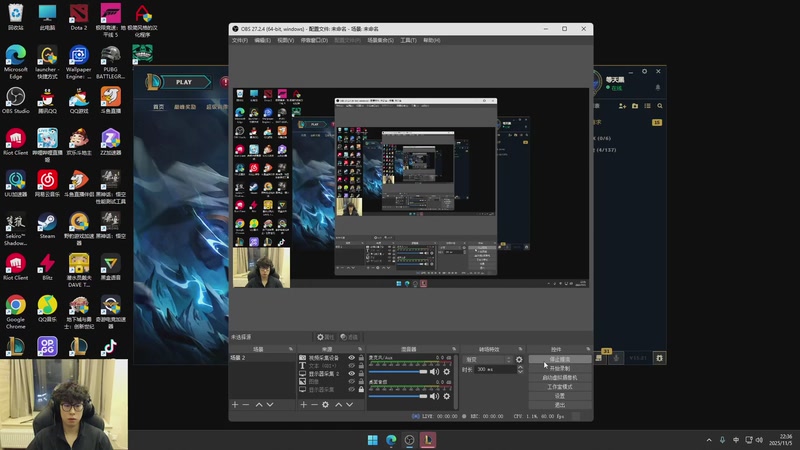This screenshot has height=450, width=800.
Task: Toggle lock on 显示器采集 2 source
Action: point(361,373)
